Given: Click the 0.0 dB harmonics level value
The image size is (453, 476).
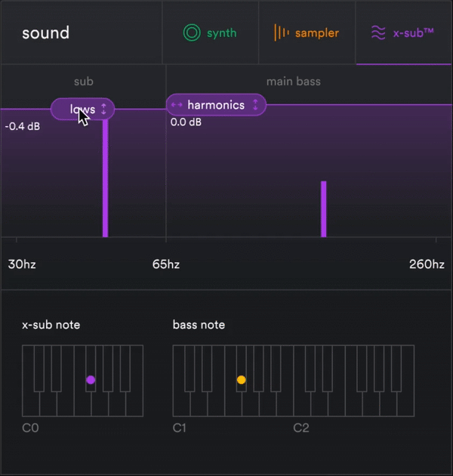Looking at the screenshot, I should [186, 122].
